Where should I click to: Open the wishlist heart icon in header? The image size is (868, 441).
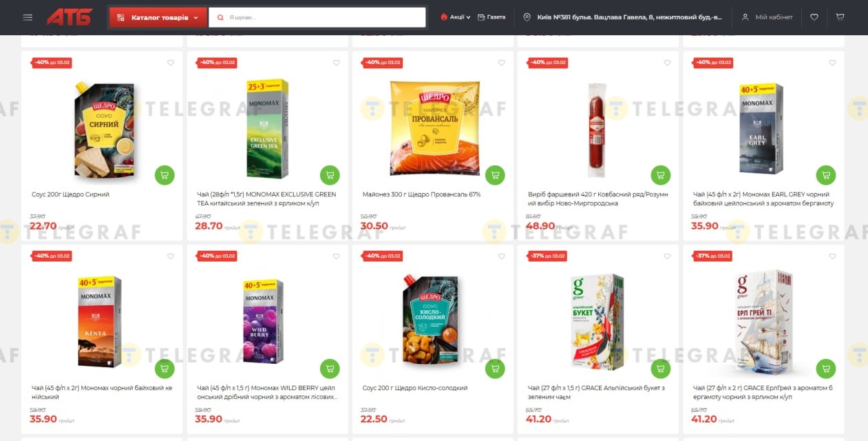tap(814, 17)
